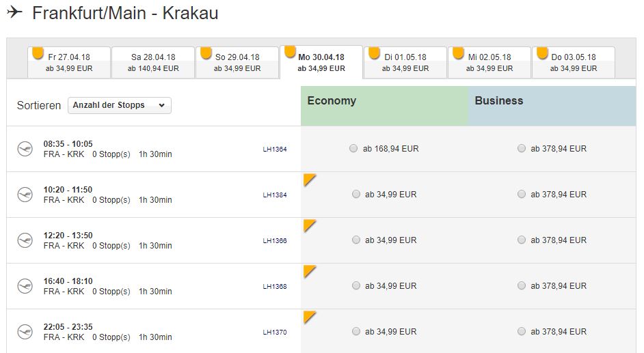The height and width of the screenshot is (353, 644).
Task: Select the Mo 30.04.18 date tab
Action: pyautogui.click(x=321, y=62)
